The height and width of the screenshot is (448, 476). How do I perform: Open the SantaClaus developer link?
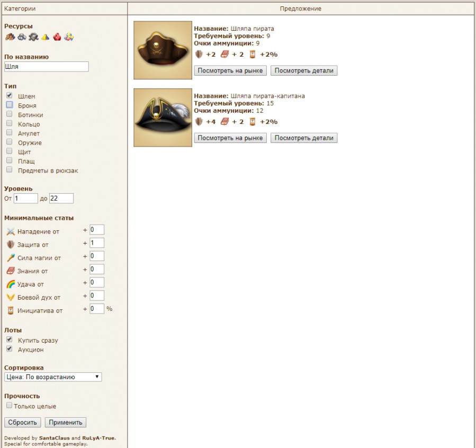[55, 438]
